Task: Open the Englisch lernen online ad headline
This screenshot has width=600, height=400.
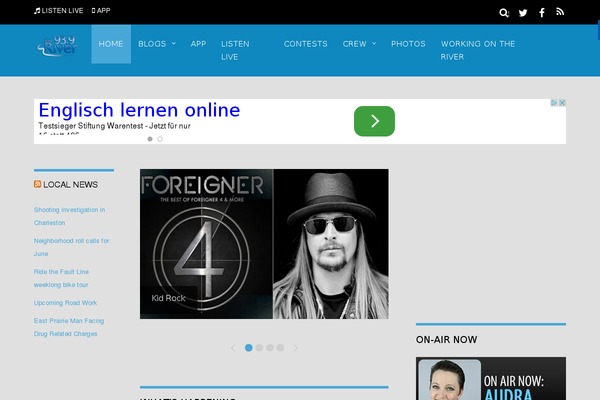Action: [x=139, y=110]
